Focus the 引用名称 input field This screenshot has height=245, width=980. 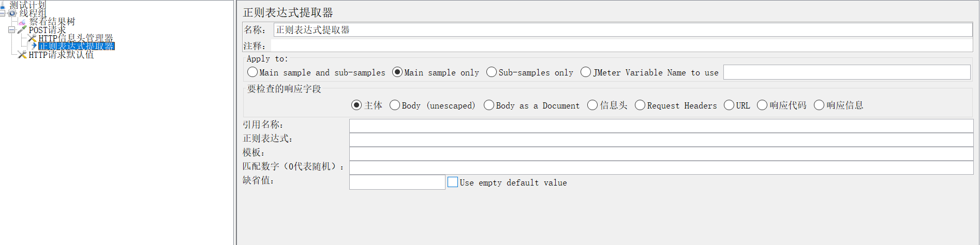661,126
